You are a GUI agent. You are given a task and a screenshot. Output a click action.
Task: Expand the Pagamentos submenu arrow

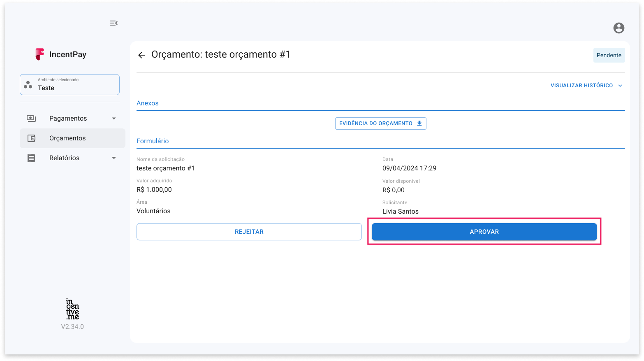114,119
